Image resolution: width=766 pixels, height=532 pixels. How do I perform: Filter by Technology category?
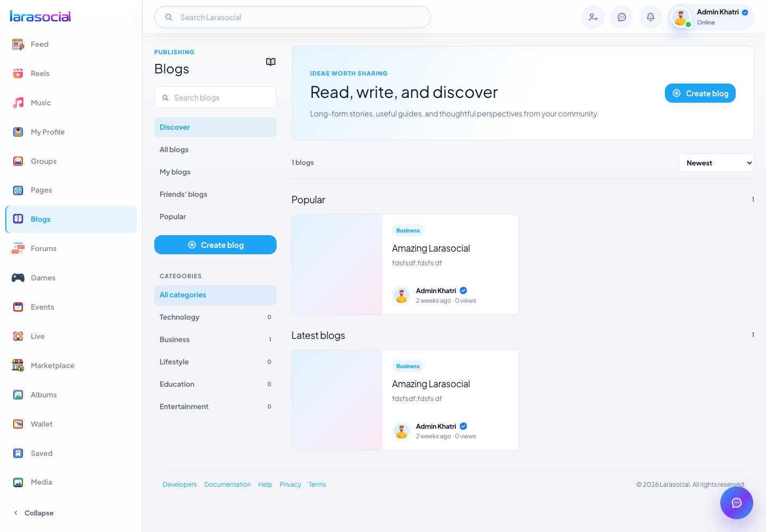(215, 317)
